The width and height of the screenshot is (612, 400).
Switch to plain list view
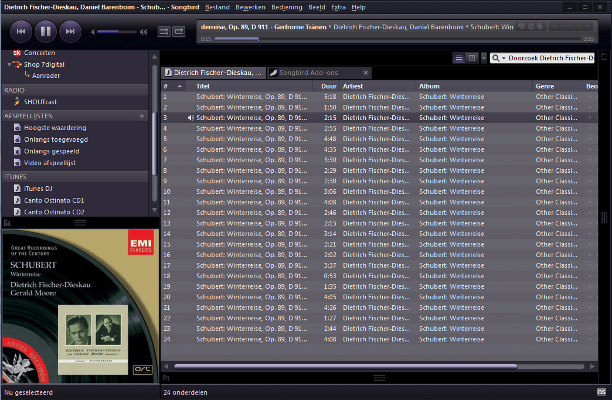point(459,58)
